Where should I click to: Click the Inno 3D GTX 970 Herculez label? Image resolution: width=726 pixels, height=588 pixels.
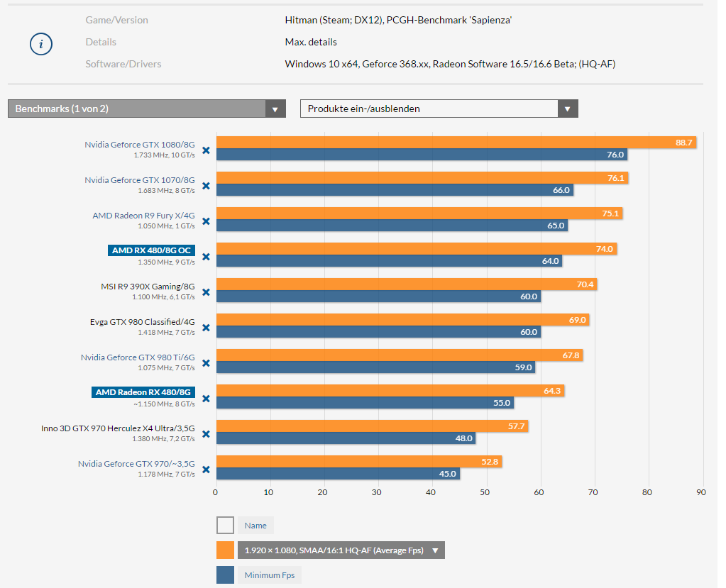pyautogui.click(x=118, y=428)
